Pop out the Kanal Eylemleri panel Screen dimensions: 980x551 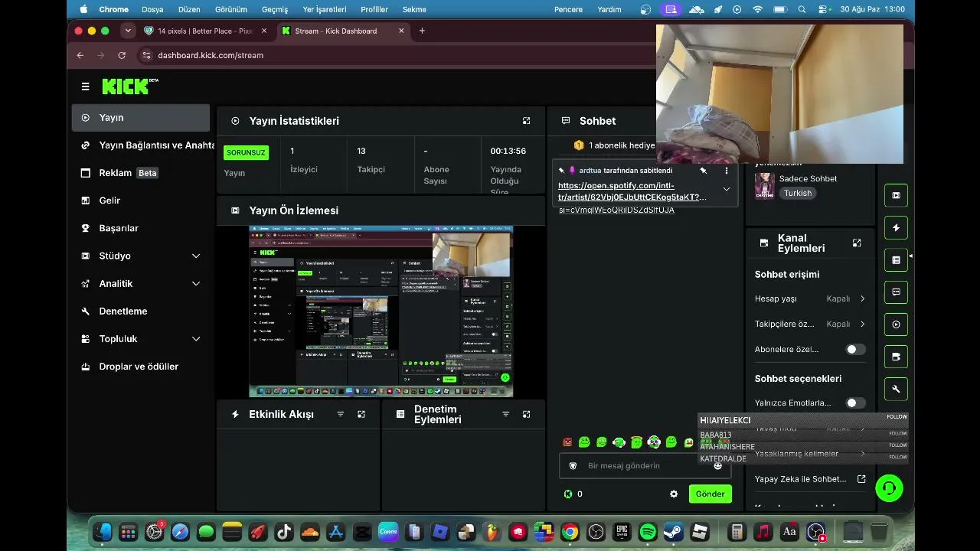[x=857, y=243]
